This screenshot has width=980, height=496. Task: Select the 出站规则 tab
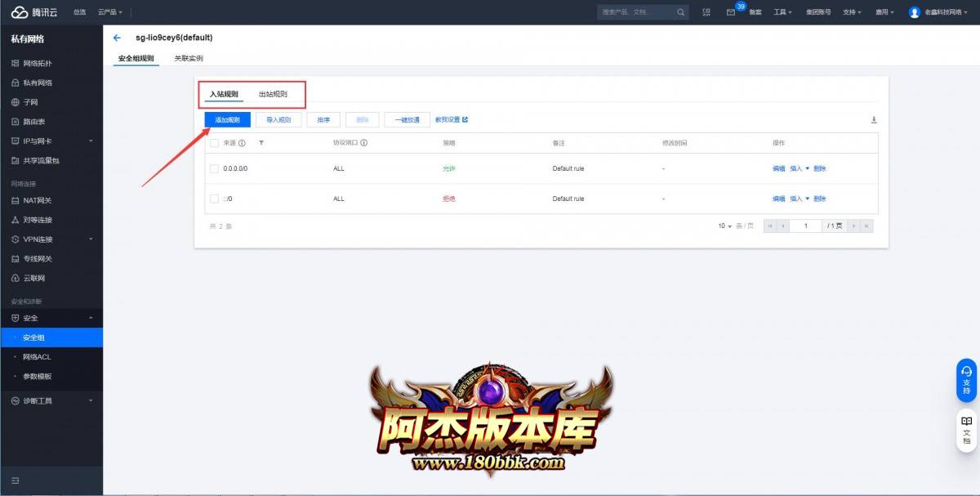273,95
